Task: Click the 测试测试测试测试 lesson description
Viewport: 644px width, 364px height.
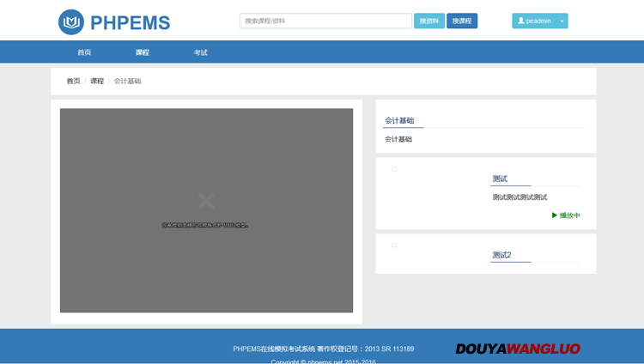Action: [x=519, y=197]
